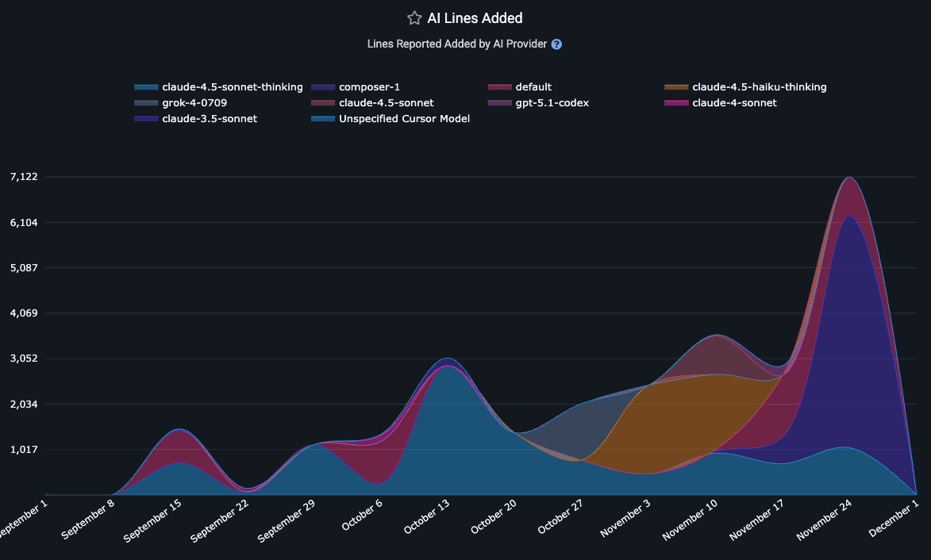Toggle the default series legend entry

pyautogui.click(x=533, y=87)
